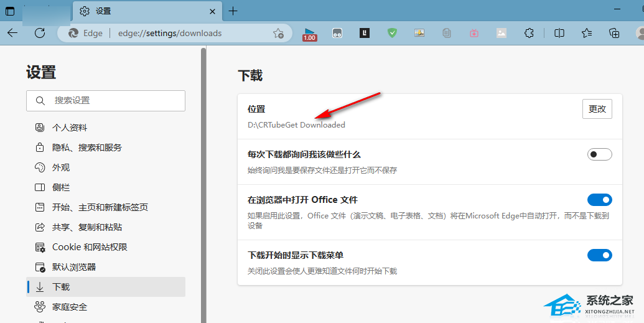Click the gray image extension icon

[502, 33]
